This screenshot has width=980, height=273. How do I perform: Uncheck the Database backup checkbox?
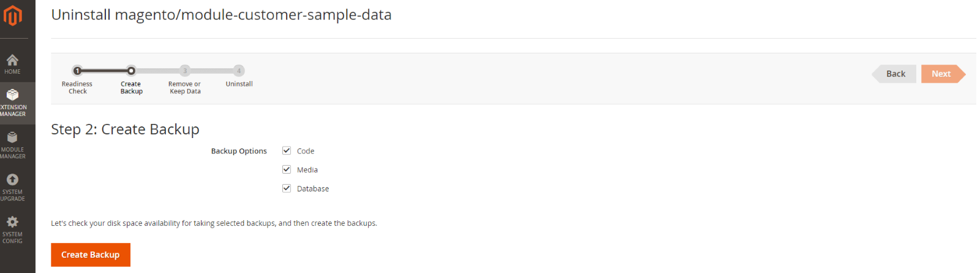(x=287, y=188)
